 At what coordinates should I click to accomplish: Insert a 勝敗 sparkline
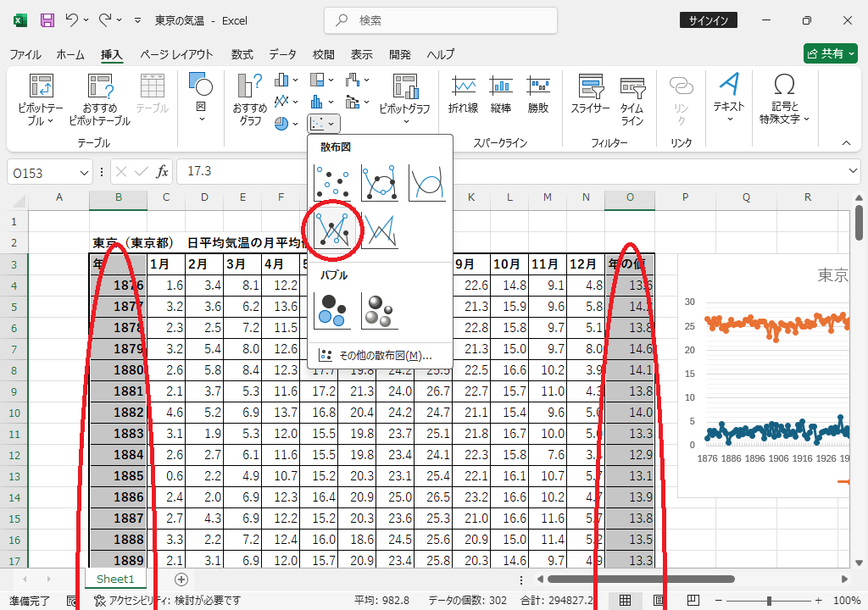coord(538,95)
